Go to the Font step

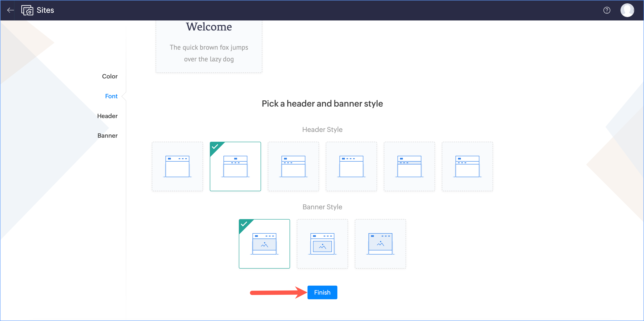pyautogui.click(x=111, y=96)
